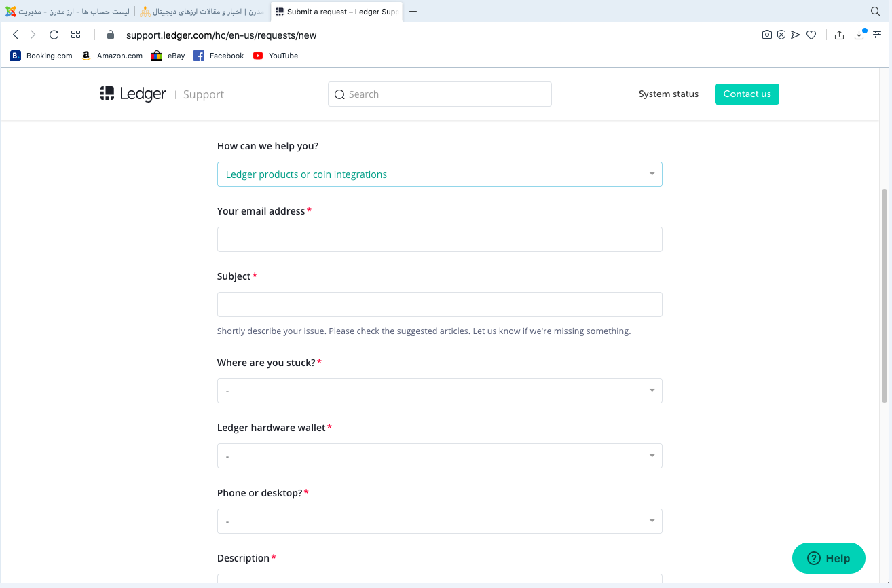
Task: Open the easy setup sliders icon
Action: [x=877, y=35]
